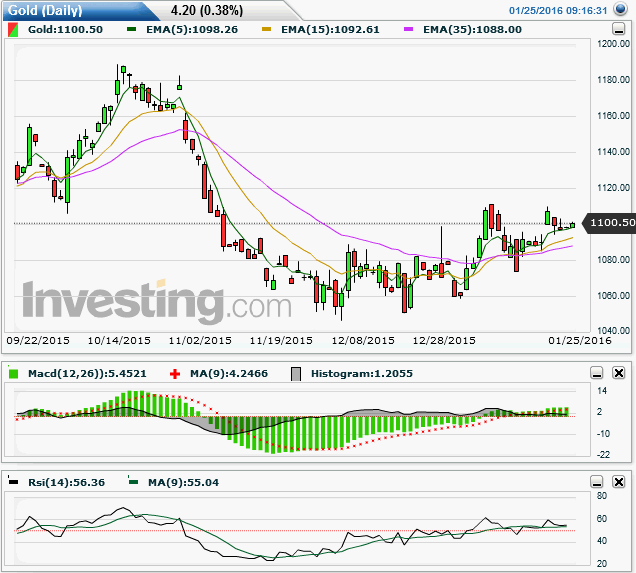Click the MA(9):4.2466 label

[x=229, y=373]
